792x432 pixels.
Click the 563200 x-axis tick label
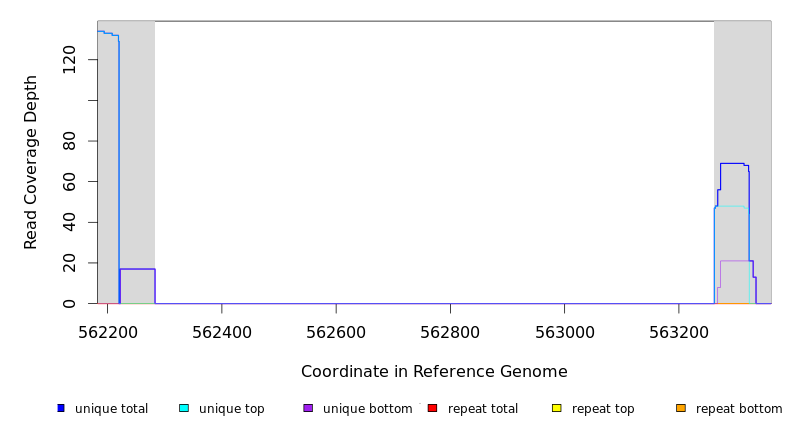pos(678,333)
